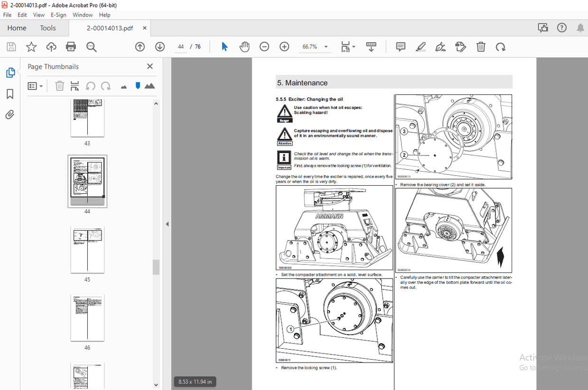
Task: Print the PDF document
Action: click(70, 46)
